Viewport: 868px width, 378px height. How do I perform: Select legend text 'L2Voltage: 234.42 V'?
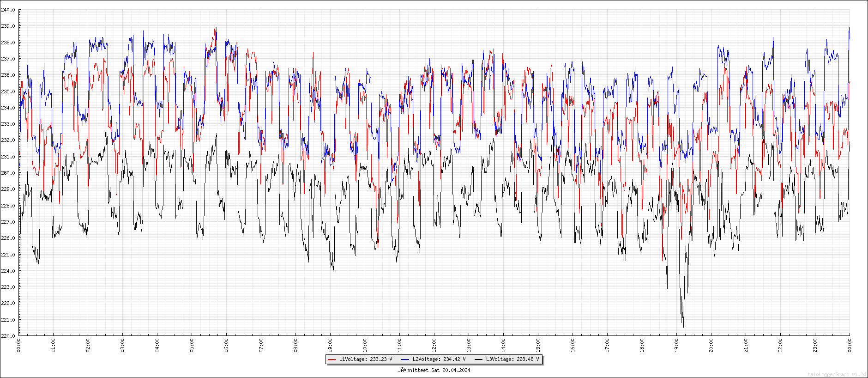(439, 359)
